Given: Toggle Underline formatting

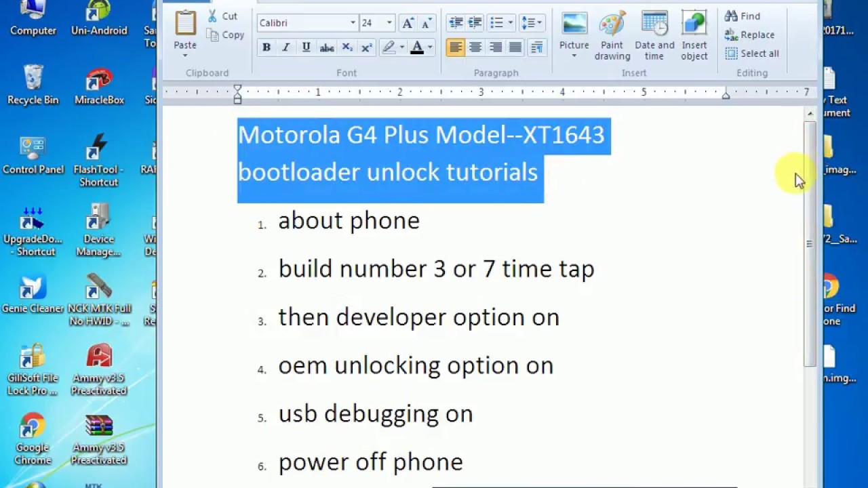Looking at the screenshot, I should pyautogui.click(x=307, y=47).
